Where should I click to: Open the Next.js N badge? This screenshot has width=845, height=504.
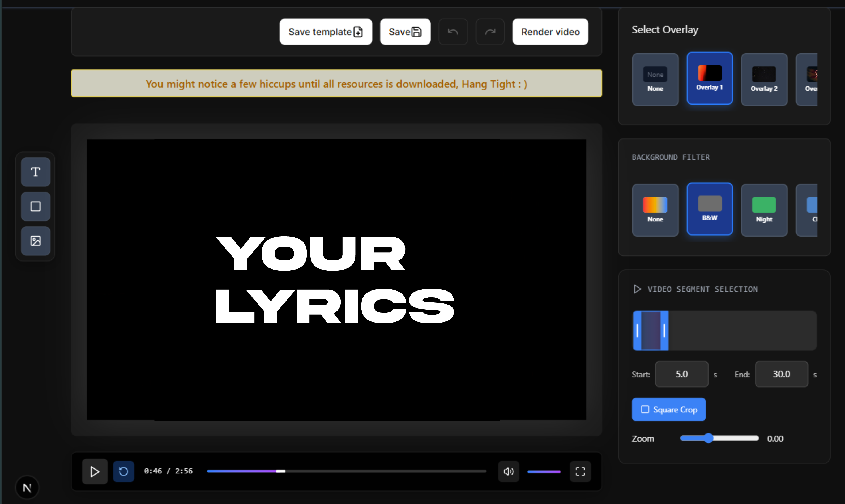click(x=27, y=488)
